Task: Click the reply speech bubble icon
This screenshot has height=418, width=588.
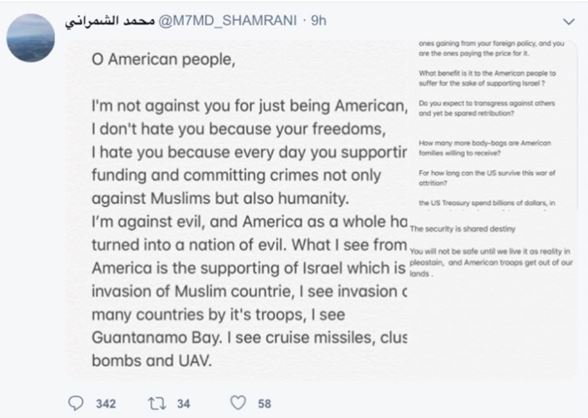Action: [x=76, y=403]
